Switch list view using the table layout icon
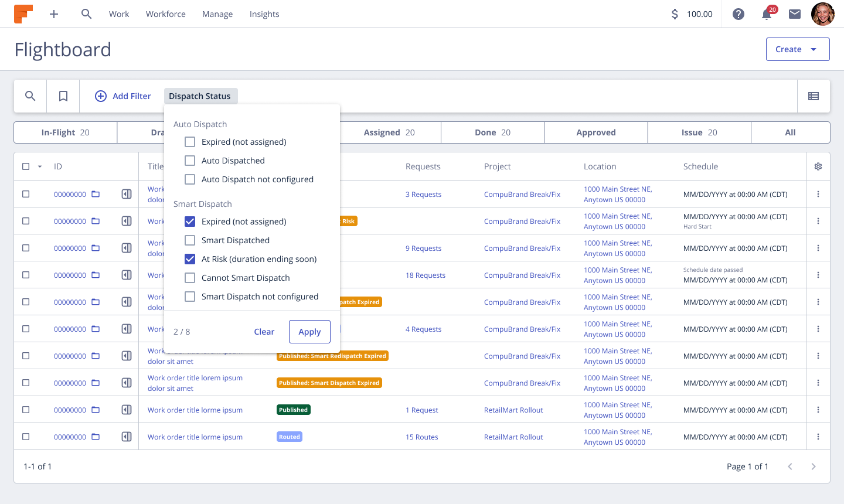The image size is (844, 504). [814, 96]
